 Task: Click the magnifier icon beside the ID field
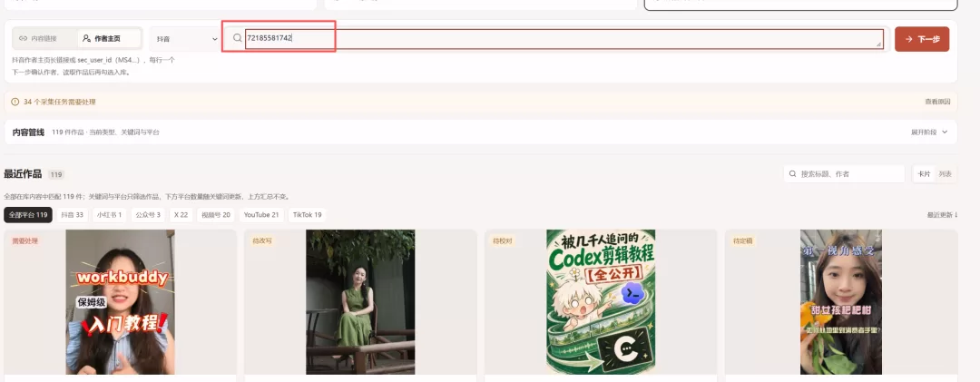(237, 38)
